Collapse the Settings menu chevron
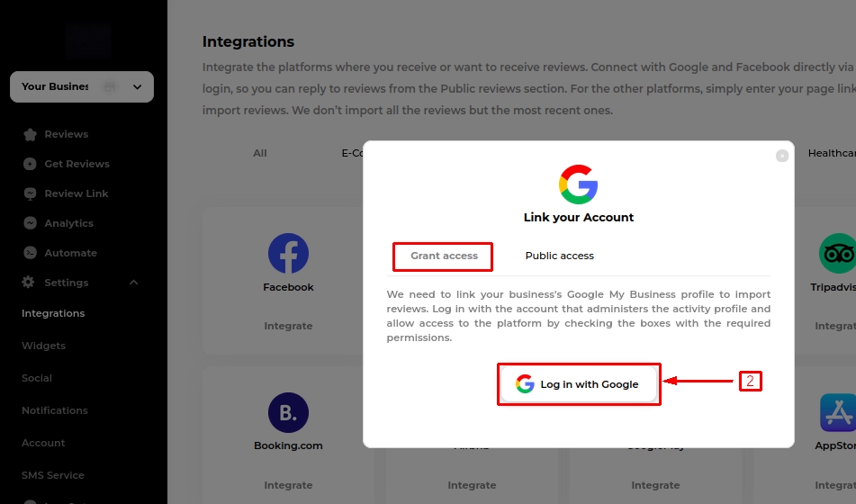The width and height of the screenshot is (856, 504). (x=134, y=283)
